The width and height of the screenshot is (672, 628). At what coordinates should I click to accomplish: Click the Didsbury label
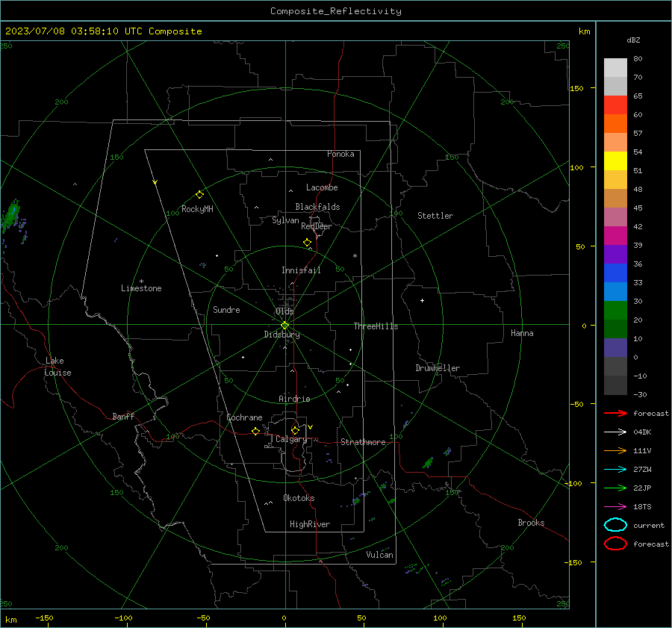coord(281,335)
